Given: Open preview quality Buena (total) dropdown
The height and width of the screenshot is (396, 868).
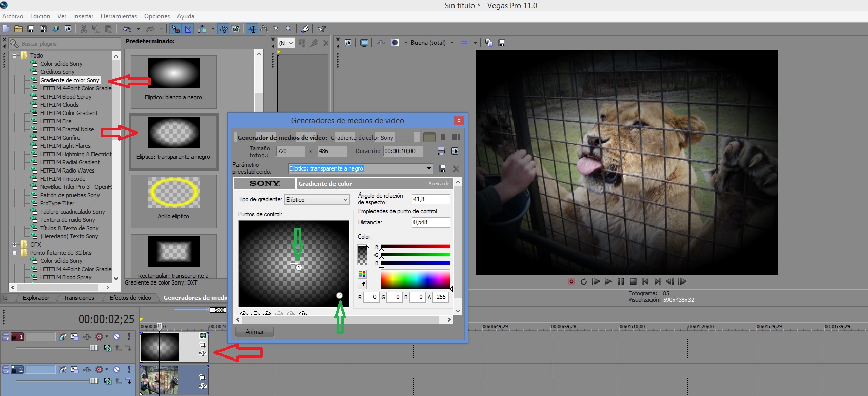Looking at the screenshot, I should point(452,43).
